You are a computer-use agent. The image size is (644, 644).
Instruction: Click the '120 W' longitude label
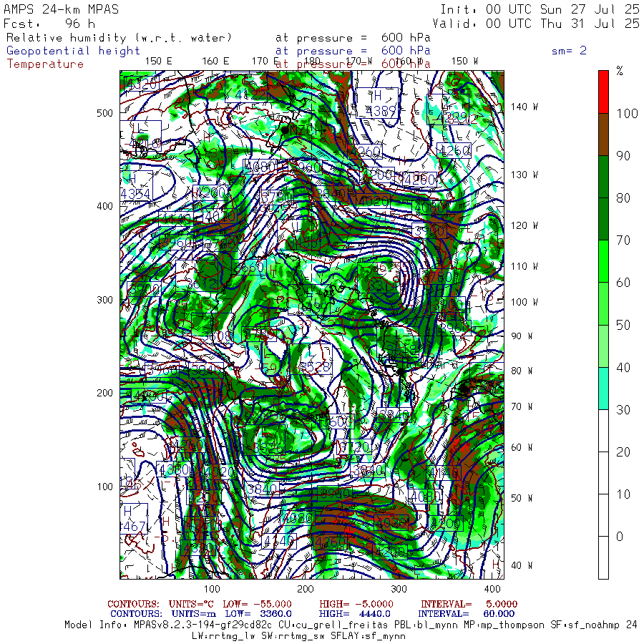[524, 225]
